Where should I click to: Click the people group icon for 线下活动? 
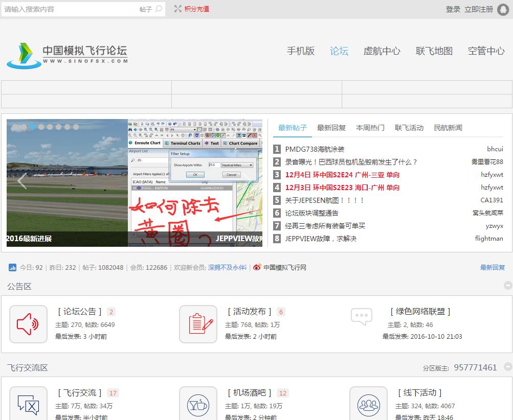pyautogui.click(x=368, y=405)
